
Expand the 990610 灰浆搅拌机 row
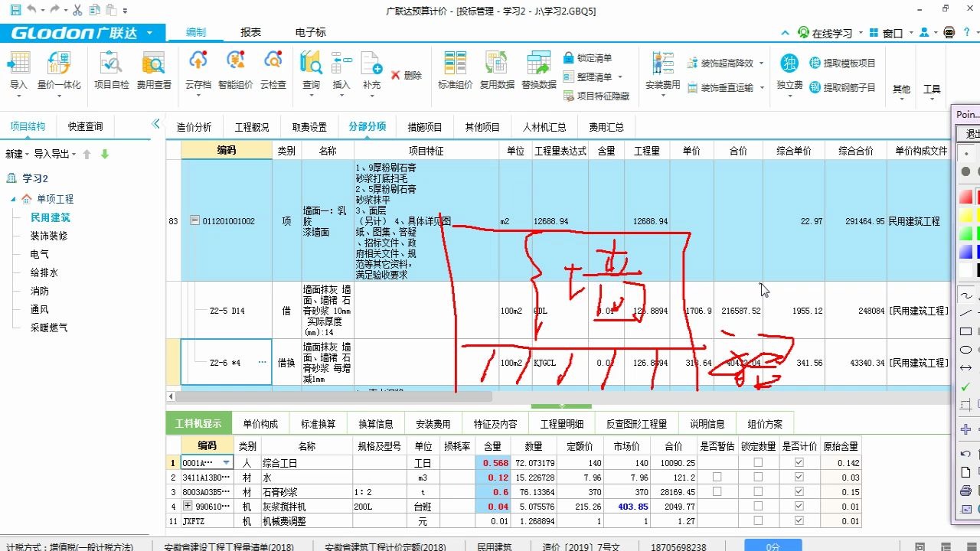[x=189, y=505]
